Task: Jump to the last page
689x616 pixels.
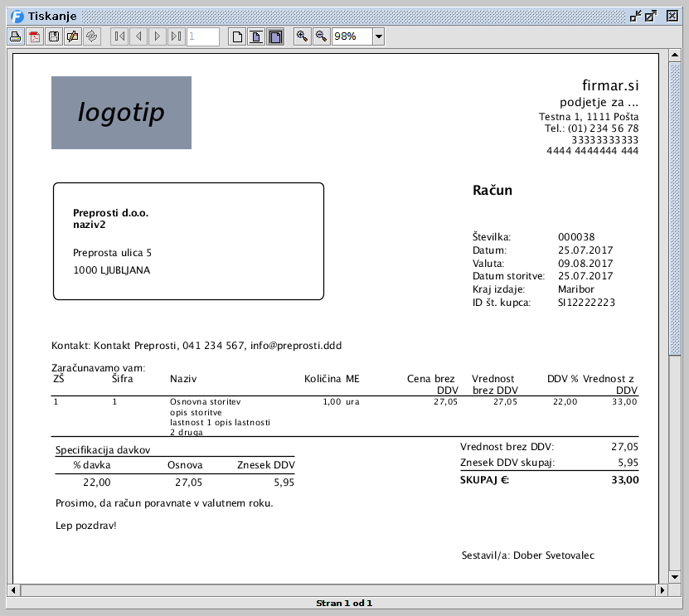Action: pyautogui.click(x=176, y=36)
